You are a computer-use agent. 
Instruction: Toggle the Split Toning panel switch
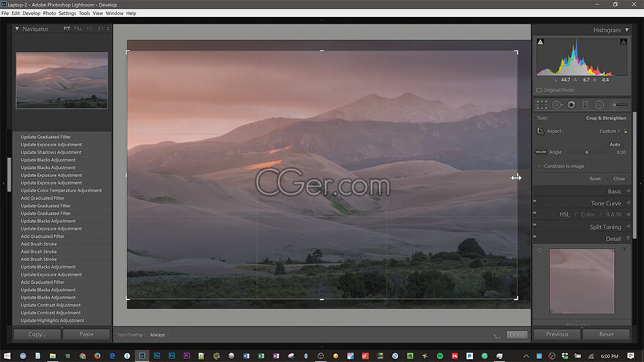[535, 225]
